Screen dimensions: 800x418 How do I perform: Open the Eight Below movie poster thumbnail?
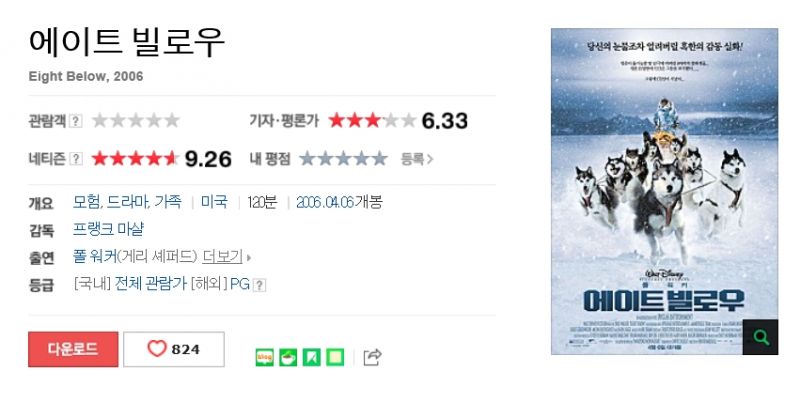pos(664,191)
